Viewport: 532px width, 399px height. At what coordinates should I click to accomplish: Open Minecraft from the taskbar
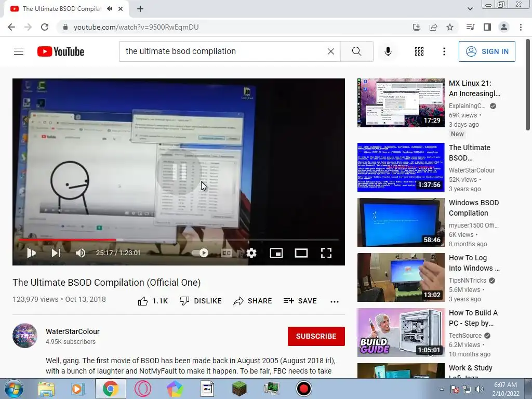(x=240, y=389)
